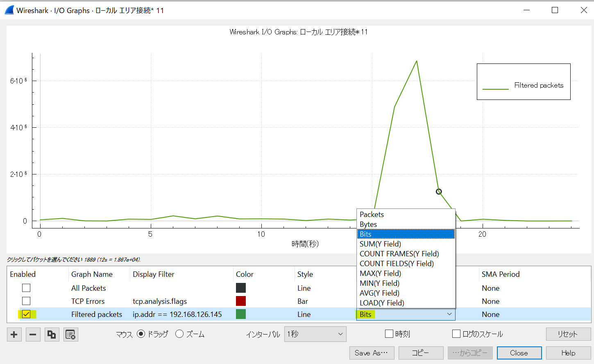Toggle the ログのスケール checkbox
The image size is (594, 364).
(456, 334)
